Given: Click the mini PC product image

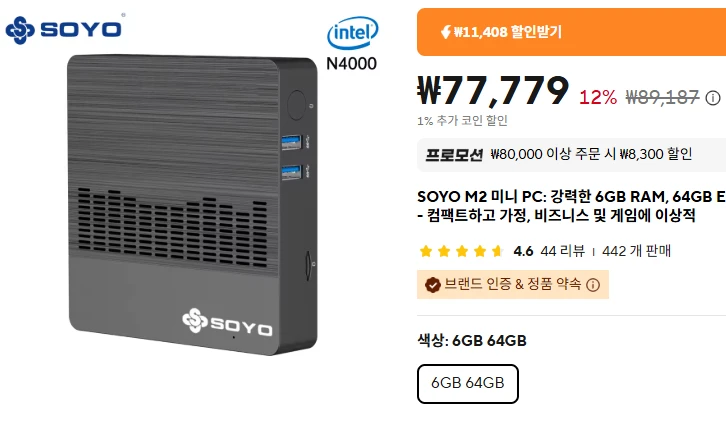Looking at the screenshot, I should coord(193,205).
